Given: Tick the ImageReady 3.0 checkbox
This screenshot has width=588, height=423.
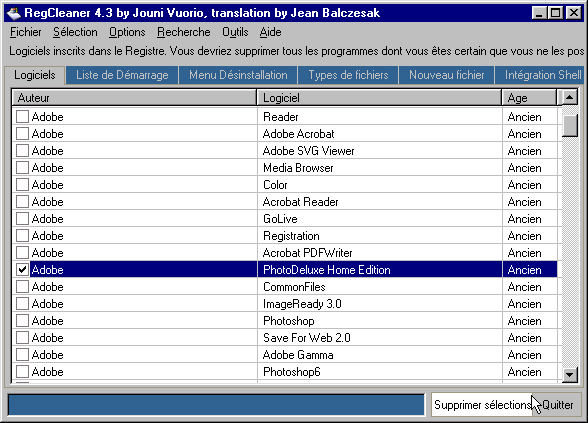Looking at the screenshot, I should point(22,304).
